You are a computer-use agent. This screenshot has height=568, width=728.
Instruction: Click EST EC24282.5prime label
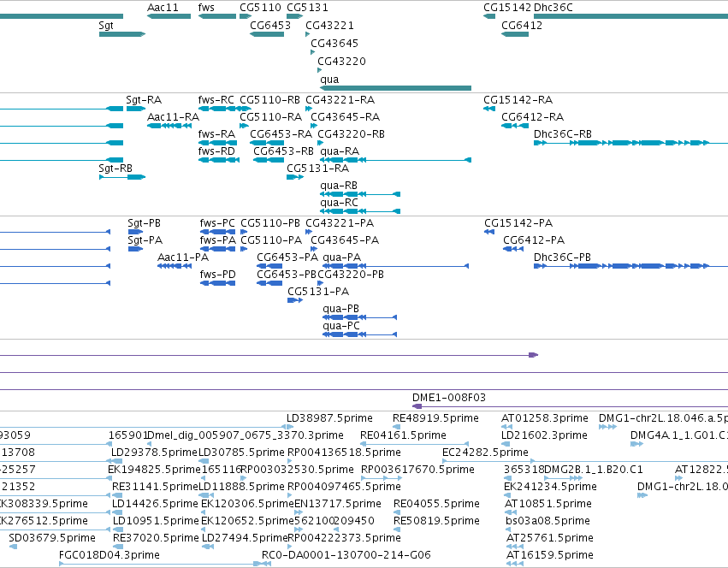pyautogui.click(x=485, y=453)
